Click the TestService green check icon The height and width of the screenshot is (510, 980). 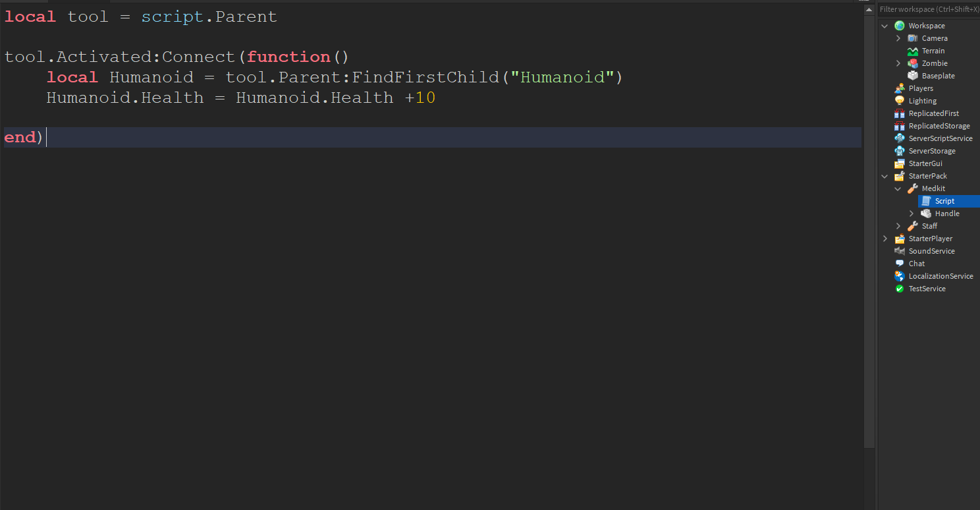[x=900, y=289]
